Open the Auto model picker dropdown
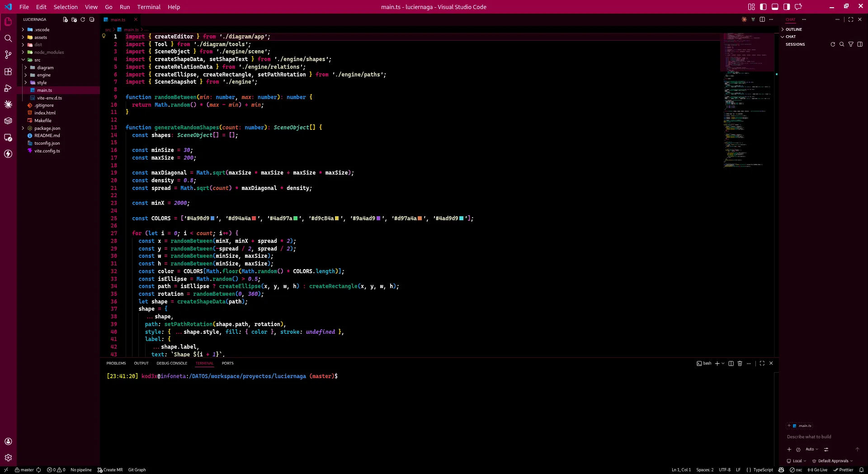Image resolution: width=868 pixels, height=474 pixels. [x=812, y=449]
